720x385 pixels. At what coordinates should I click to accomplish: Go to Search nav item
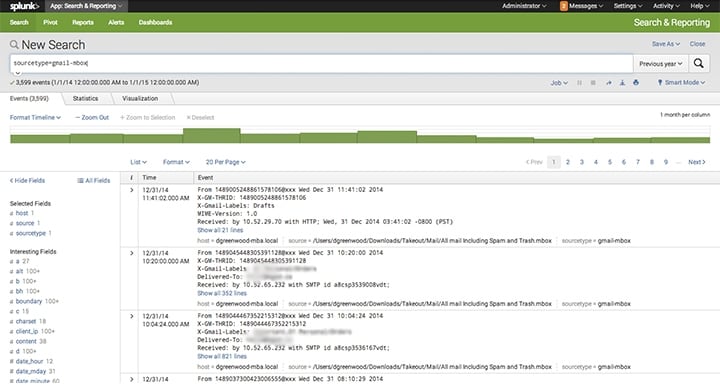(19, 23)
